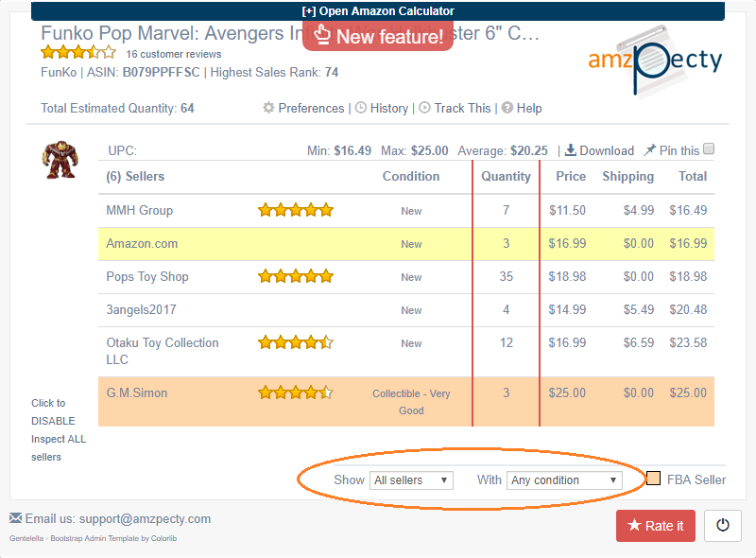Click the History clock icon

[361, 108]
